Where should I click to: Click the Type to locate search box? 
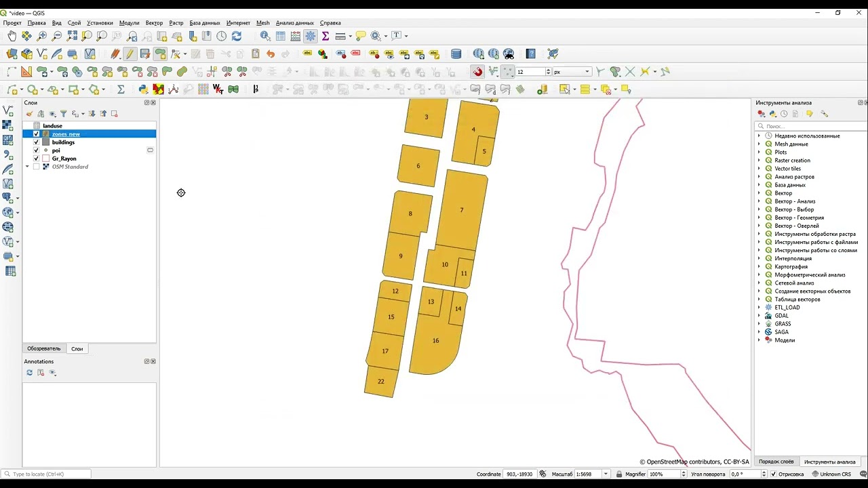(x=46, y=474)
